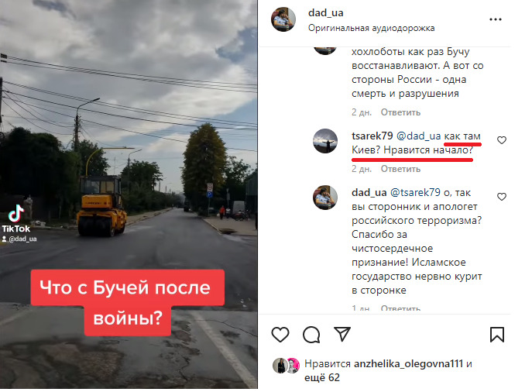Viewport: 532px width, 392px height.
Task: Click the video of the Bucha road
Action: tap(129, 194)
